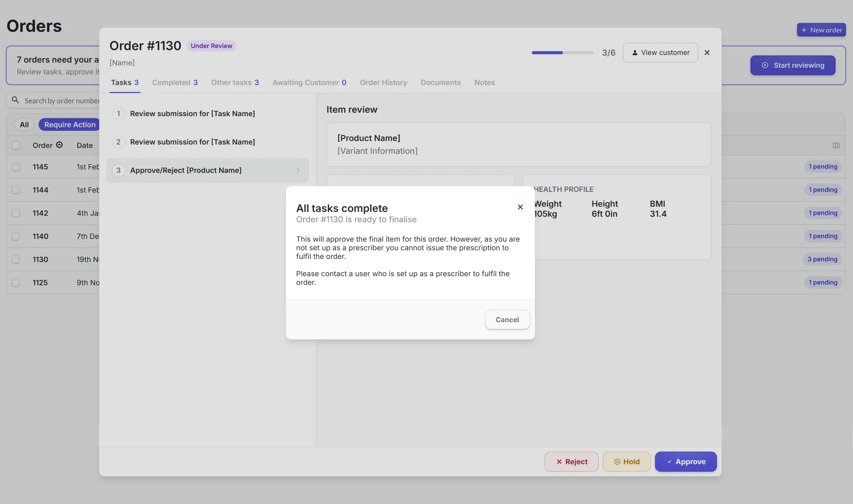Click the plus icon on New order
This screenshot has width=853, height=504.
804,30
